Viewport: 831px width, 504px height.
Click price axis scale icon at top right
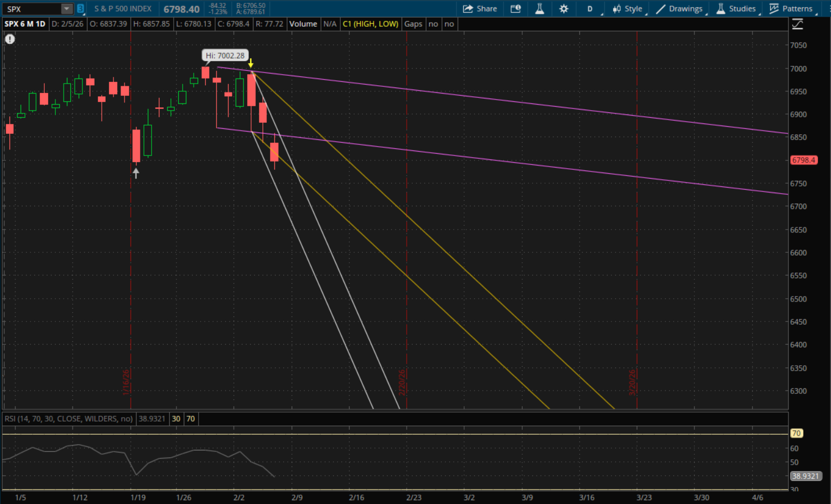797,24
